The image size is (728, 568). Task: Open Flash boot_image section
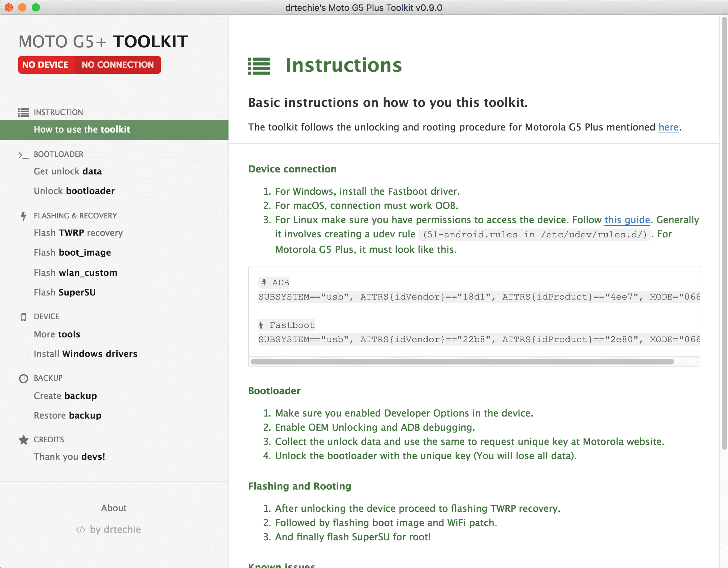point(72,253)
